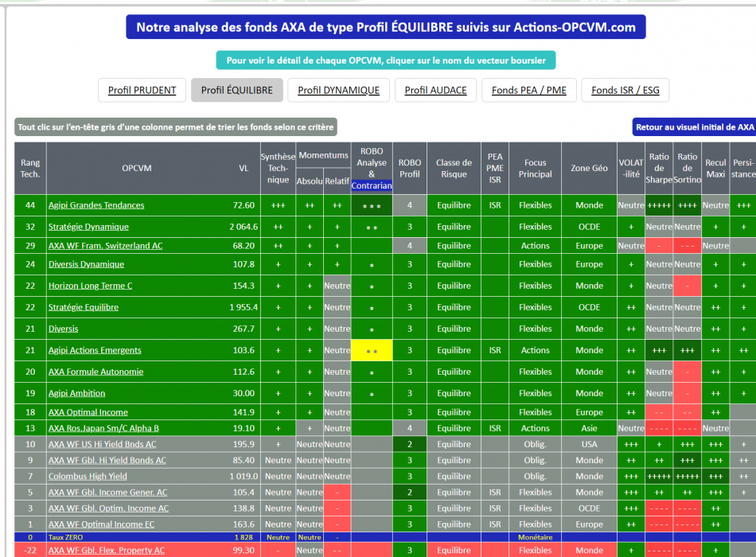Sort by Momentum Absolu header

[310, 181]
